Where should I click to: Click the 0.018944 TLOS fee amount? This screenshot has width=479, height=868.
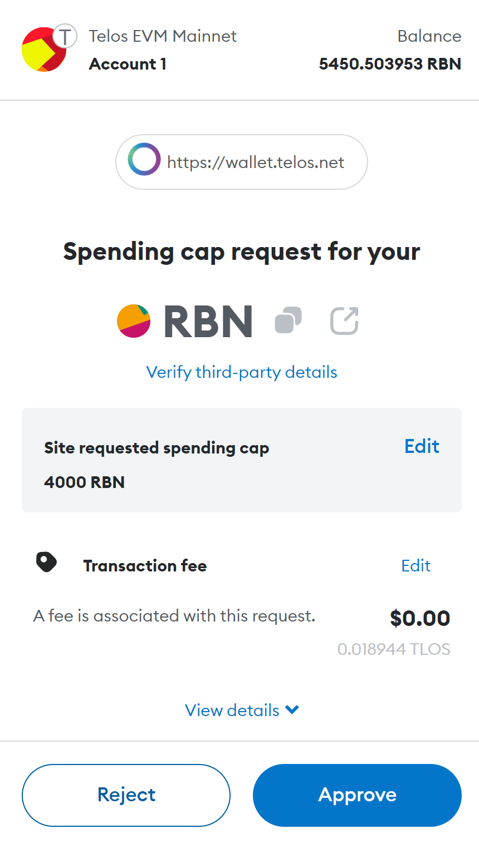click(394, 649)
